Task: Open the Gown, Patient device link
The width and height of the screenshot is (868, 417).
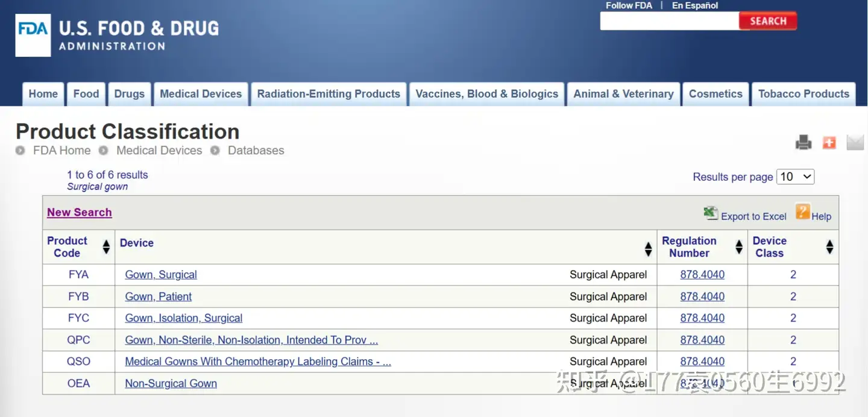Action: click(x=159, y=296)
